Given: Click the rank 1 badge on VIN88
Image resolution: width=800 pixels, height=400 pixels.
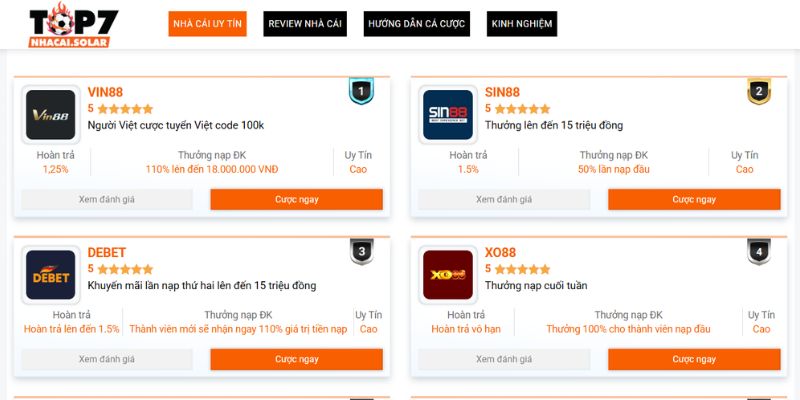Looking at the screenshot, I should pos(361,91).
